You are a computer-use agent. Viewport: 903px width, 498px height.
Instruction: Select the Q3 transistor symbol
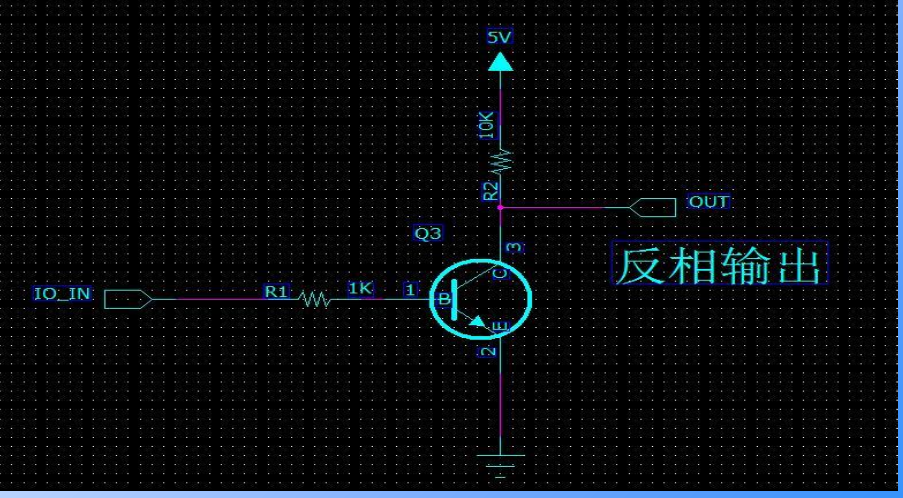click(x=480, y=299)
